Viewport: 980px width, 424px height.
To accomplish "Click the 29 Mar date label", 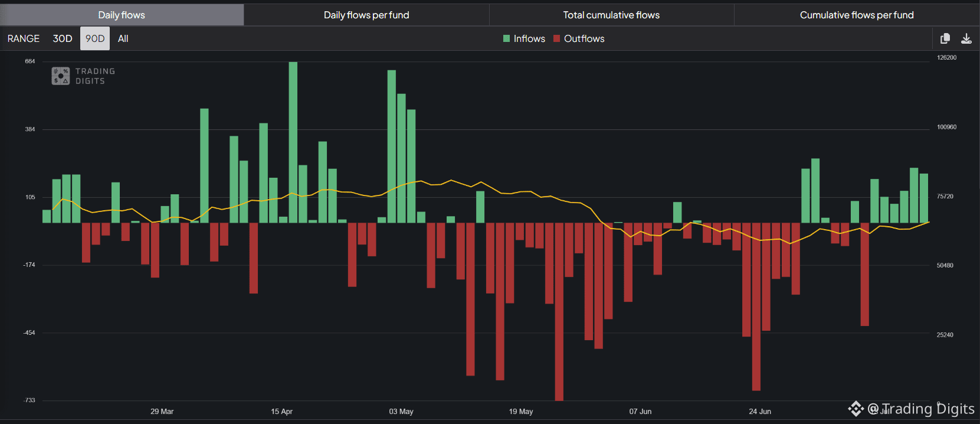I will [162, 412].
